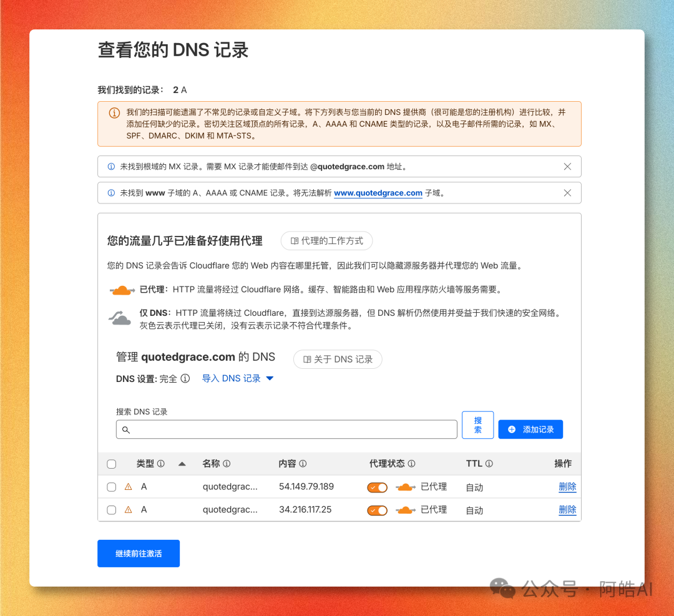Click the IP 54.149.79.189 cell
This screenshot has height=616, width=674.
[306, 487]
